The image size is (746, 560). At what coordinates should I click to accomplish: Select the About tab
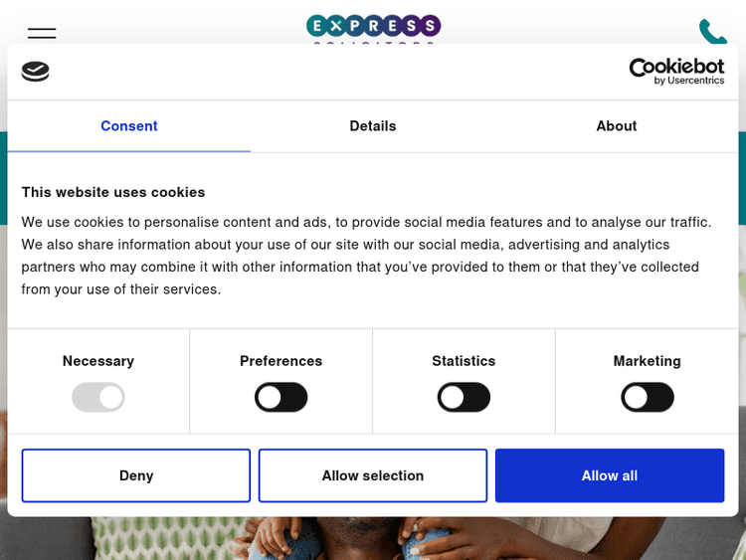617,126
